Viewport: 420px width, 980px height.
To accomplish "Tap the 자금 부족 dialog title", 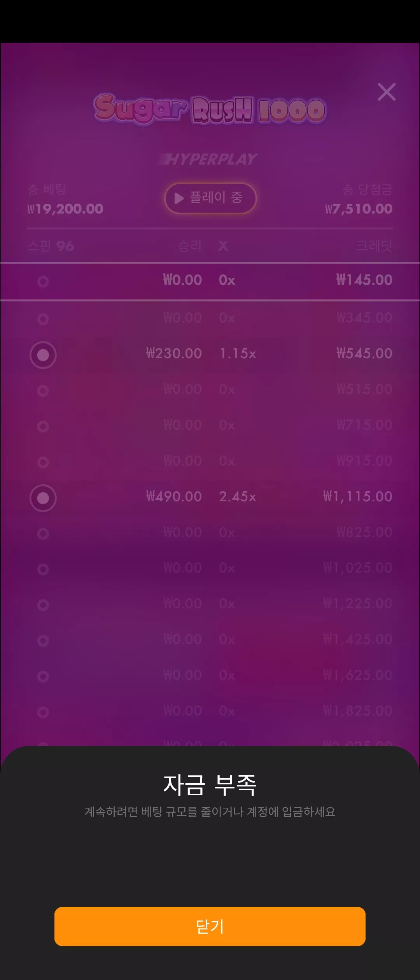I will click(x=210, y=785).
